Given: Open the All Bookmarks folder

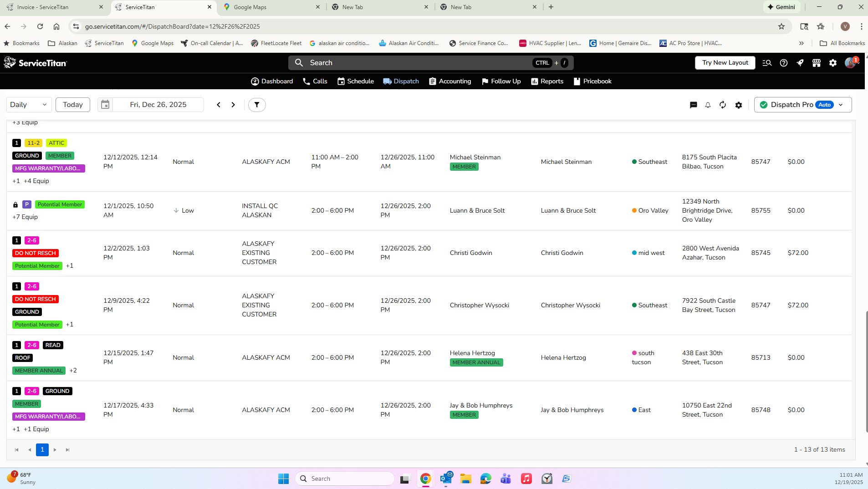Looking at the screenshot, I should pos(842,43).
